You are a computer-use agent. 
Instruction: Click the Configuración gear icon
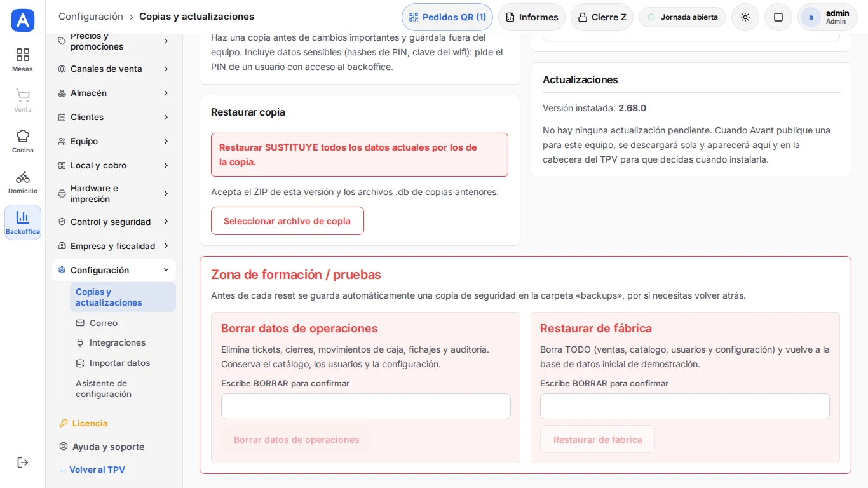click(x=62, y=270)
